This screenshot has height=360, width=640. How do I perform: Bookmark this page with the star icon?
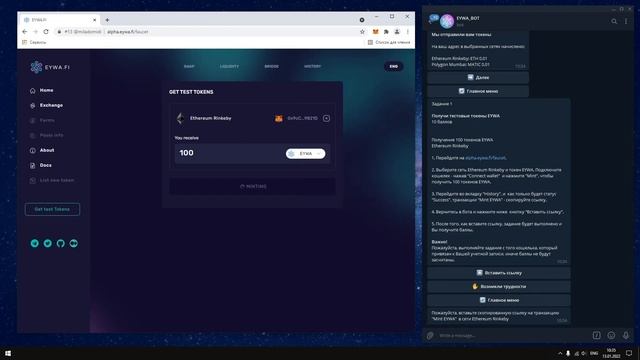tap(362, 31)
